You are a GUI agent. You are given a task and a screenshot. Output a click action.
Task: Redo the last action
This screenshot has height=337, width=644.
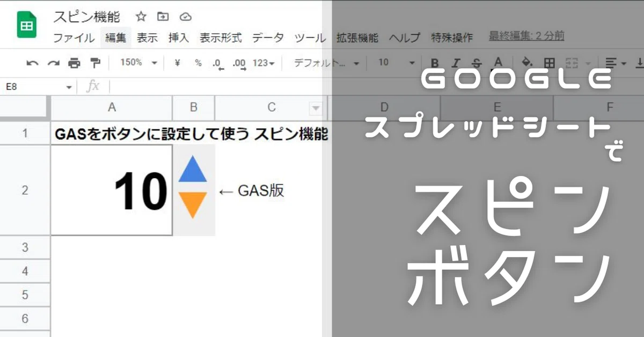coord(53,63)
